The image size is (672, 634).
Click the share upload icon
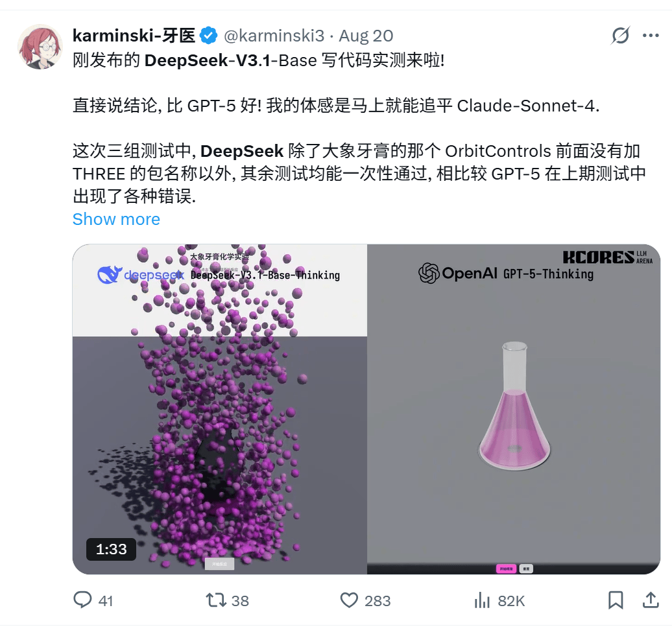[x=651, y=600]
